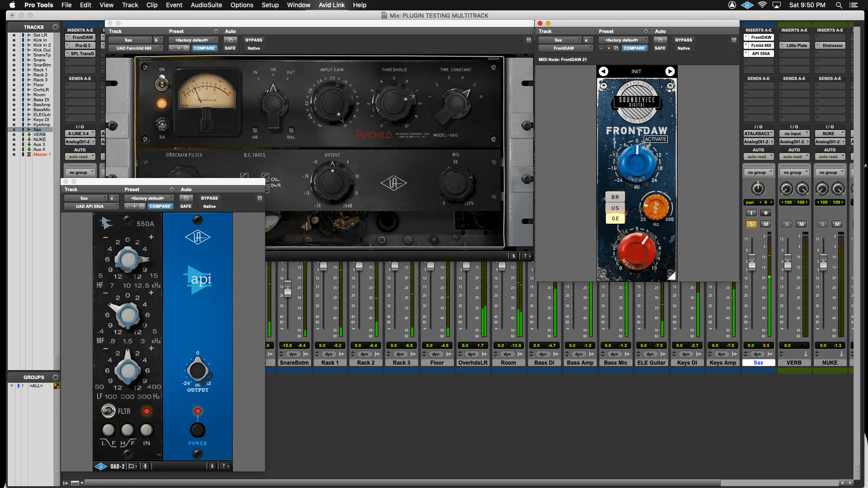Select the BR console mode in FrontDAW

[615, 197]
